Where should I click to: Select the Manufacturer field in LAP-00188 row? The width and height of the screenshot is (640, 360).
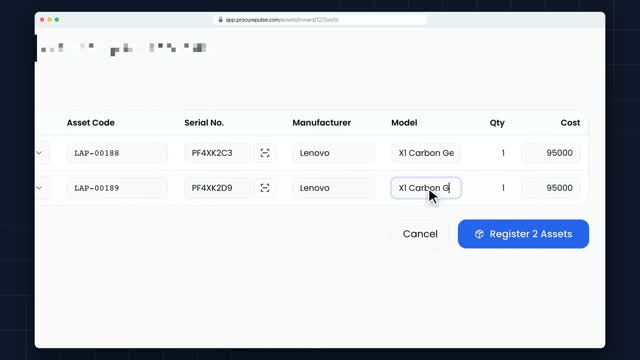pyautogui.click(x=334, y=153)
